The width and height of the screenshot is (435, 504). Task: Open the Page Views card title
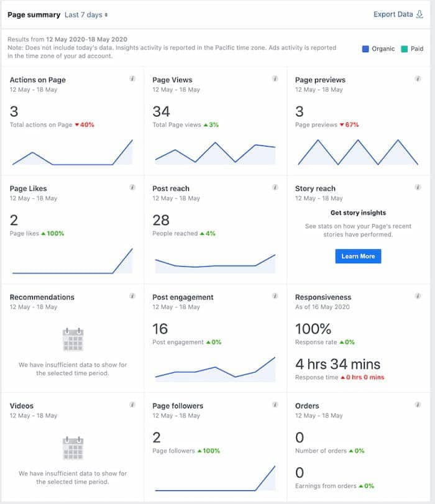coord(172,80)
